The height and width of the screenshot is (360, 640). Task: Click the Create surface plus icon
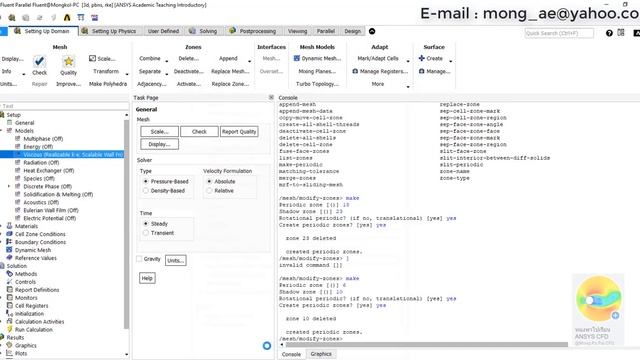click(422, 58)
